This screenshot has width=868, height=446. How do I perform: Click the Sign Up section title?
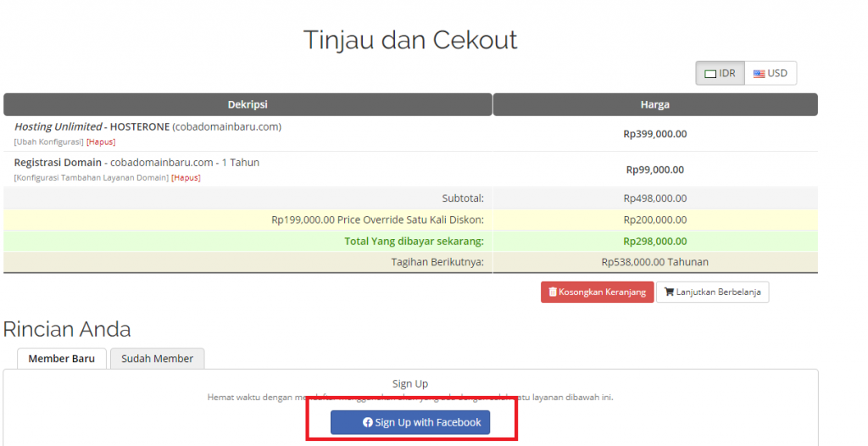click(x=410, y=383)
